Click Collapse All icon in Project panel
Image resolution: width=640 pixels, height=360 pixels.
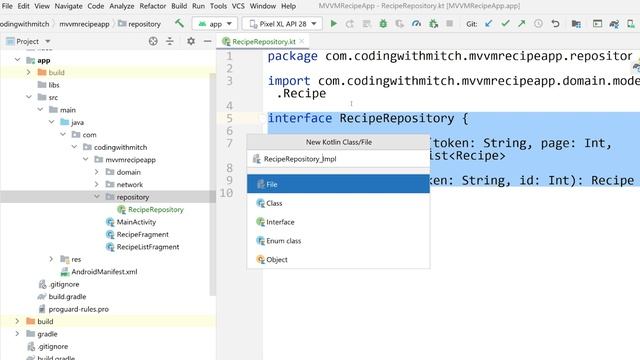coord(169,41)
